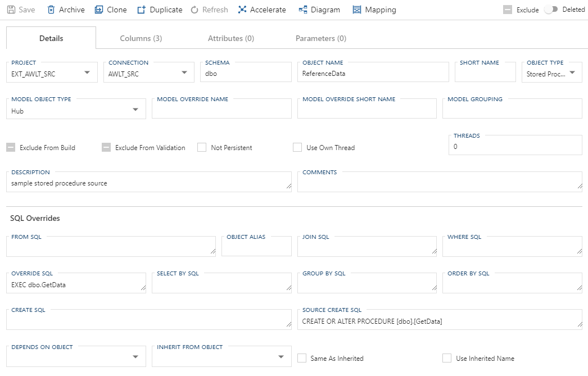Click the Where SQL text area

512,247
